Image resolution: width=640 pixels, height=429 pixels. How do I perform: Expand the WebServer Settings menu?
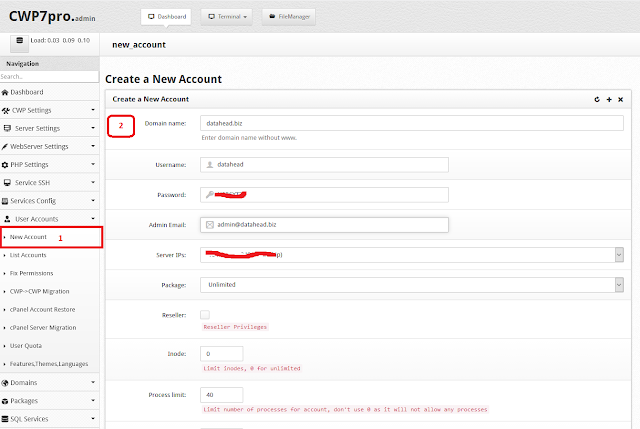pyautogui.click(x=49, y=146)
